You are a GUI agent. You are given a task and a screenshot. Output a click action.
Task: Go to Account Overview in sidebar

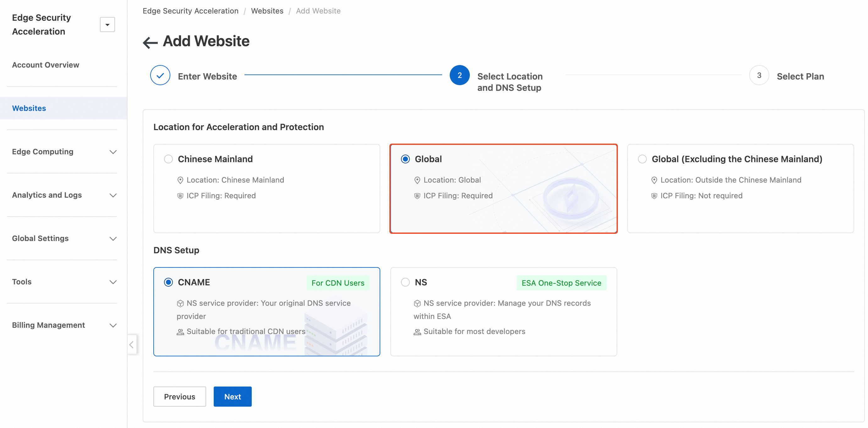point(46,65)
